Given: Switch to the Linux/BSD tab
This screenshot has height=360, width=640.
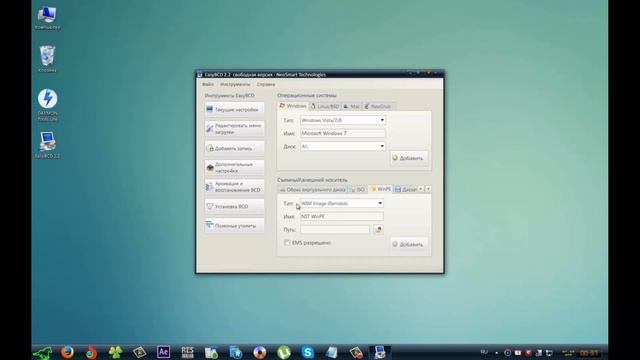Looking at the screenshot, I should 325,106.
